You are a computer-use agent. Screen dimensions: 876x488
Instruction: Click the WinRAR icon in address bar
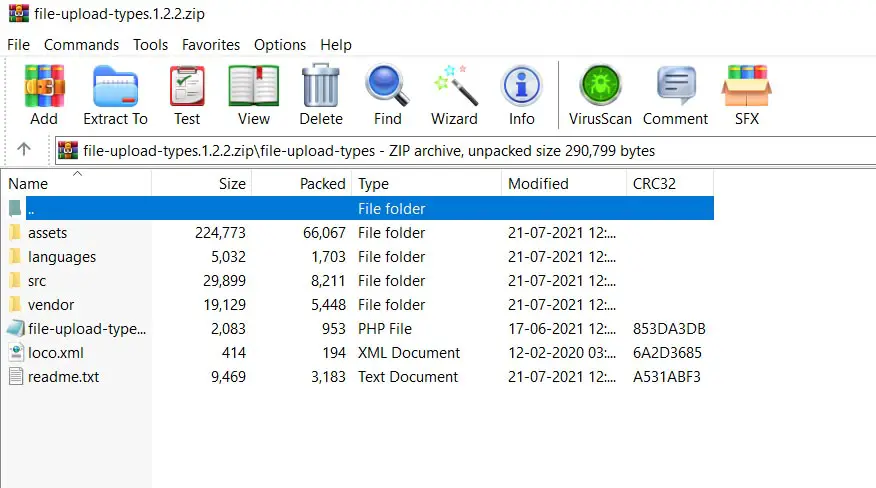click(x=68, y=150)
